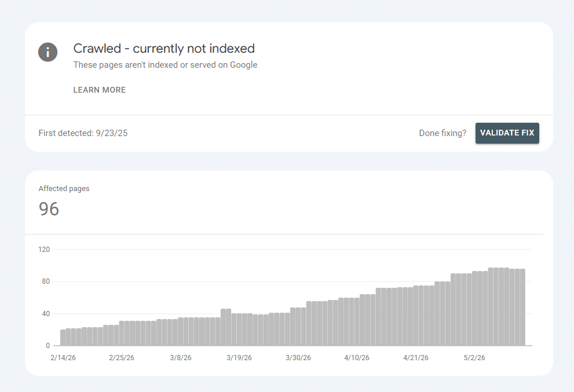Click 'These pages aren't indexed or served' subtitle
Screen dimensions: 574x392
(165, 65)
